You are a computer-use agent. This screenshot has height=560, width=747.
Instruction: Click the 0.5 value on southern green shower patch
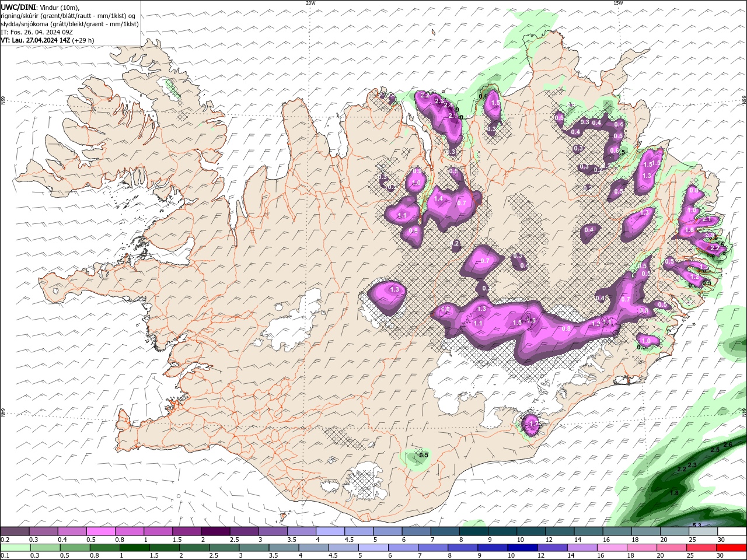click(x=424, y=454)
